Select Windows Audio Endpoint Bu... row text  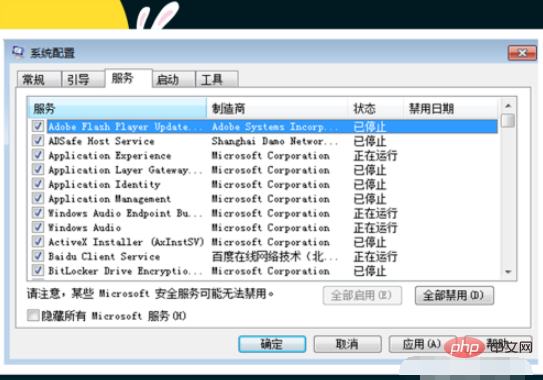pyautogui.click(x=125, y=213)
